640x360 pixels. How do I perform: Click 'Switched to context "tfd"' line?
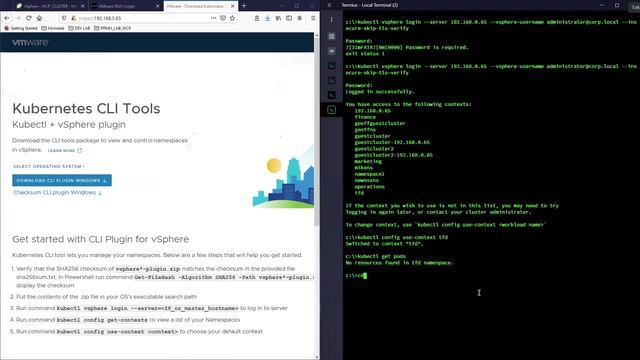click(384, 244)
